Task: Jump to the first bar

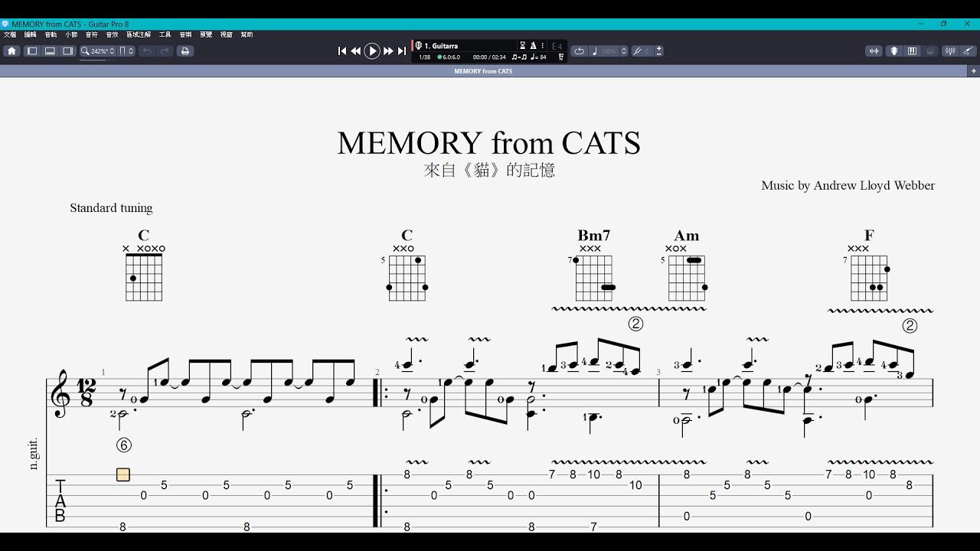Action: [x=342, y=51]
